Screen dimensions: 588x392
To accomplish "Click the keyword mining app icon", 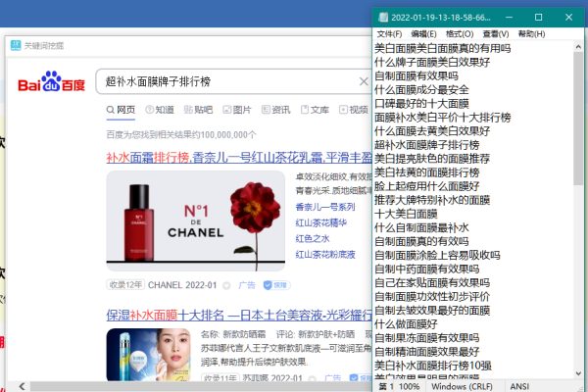I will point(16,45).
